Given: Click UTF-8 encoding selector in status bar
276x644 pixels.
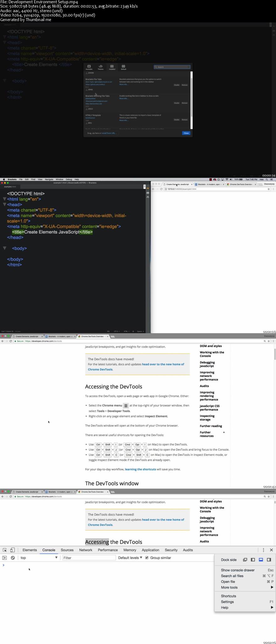Looking at the screenshot, I should pyautogui.click(x=116, y=331).
